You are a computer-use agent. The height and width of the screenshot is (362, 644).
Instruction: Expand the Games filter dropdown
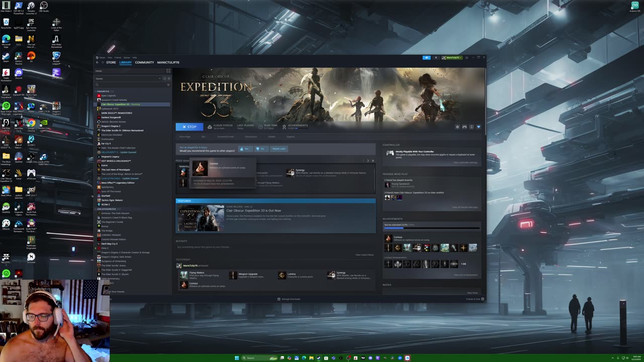pos(128,78)
